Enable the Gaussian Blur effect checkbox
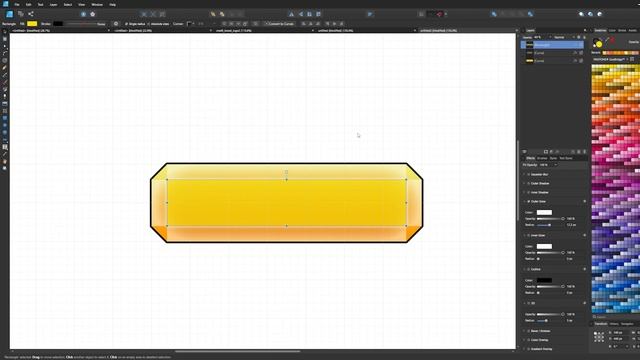Screen dimensions: 640x360 coord(529,174)
